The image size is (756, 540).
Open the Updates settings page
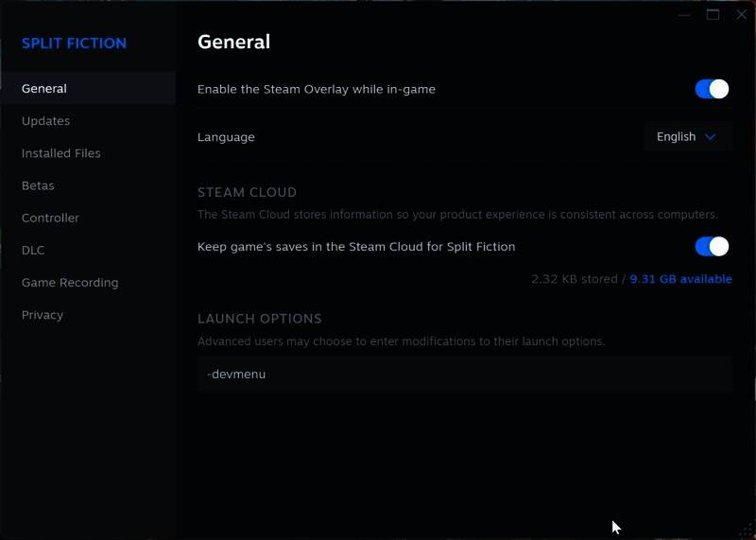46,121
